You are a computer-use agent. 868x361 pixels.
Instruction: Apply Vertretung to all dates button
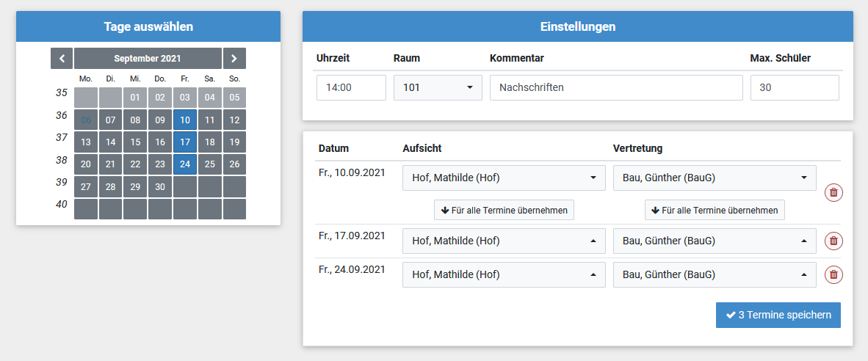pyautogui.click(x=715, y=210)
